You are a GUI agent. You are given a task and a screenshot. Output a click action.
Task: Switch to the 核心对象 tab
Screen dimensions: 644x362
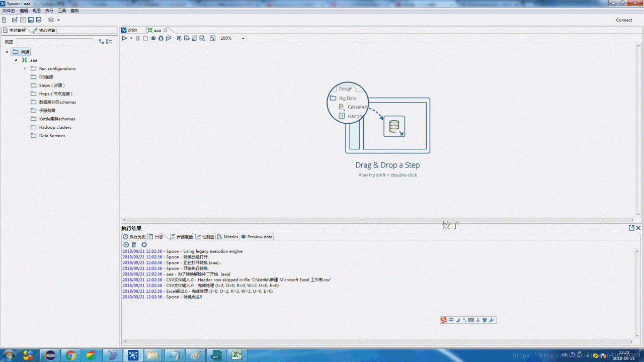click(44, 30)
